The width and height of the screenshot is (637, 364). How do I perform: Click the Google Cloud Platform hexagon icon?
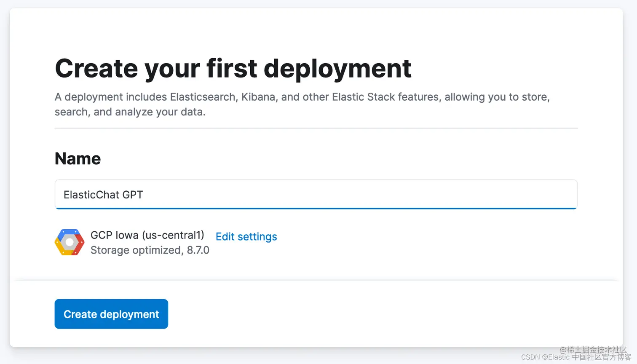(x=70, y=242)
